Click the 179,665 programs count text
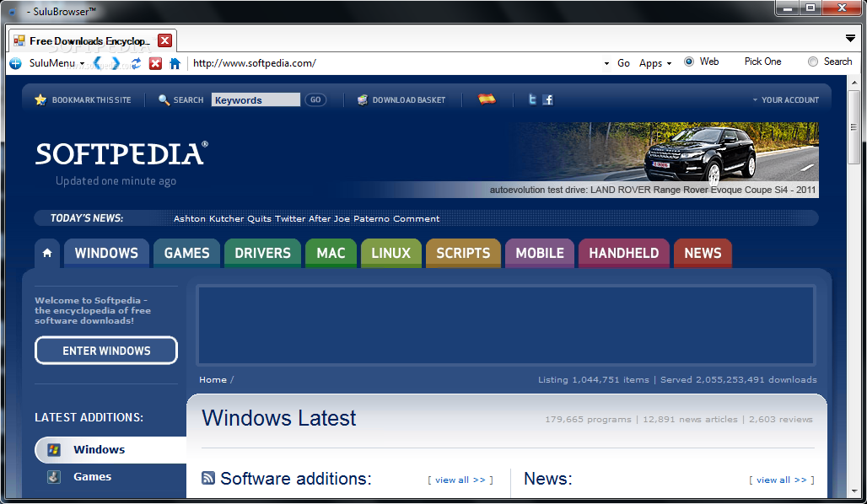This screenshot has height=504, width=867. point(588,420)
